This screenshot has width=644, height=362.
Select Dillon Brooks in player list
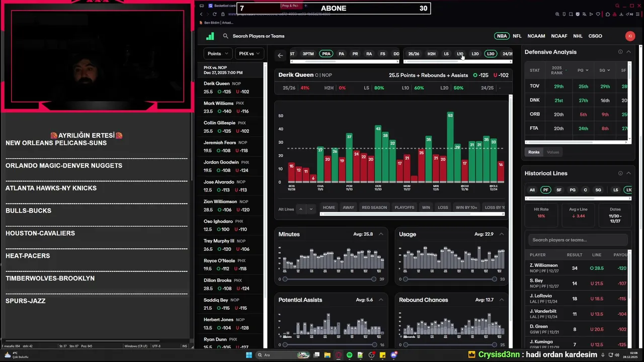pos(230,285)
